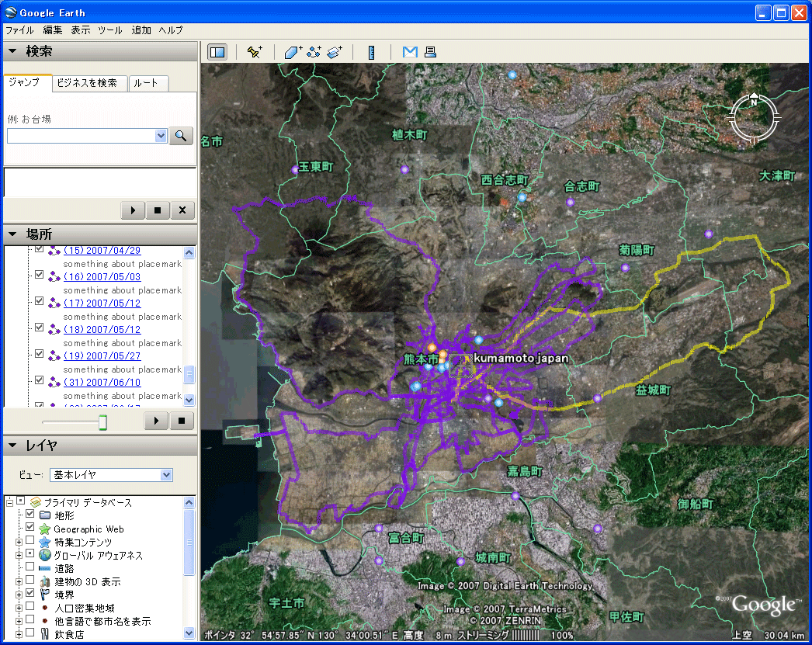
Task: Open the 基本レイヤ view dropdown
Action: (x=166, y=475)
